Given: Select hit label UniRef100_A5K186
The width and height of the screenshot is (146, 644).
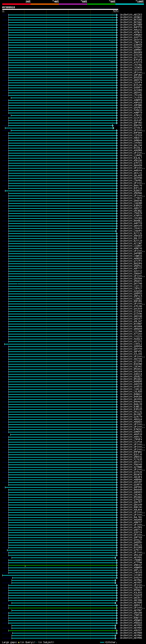Looking at the screenshot, I should 131,161.
